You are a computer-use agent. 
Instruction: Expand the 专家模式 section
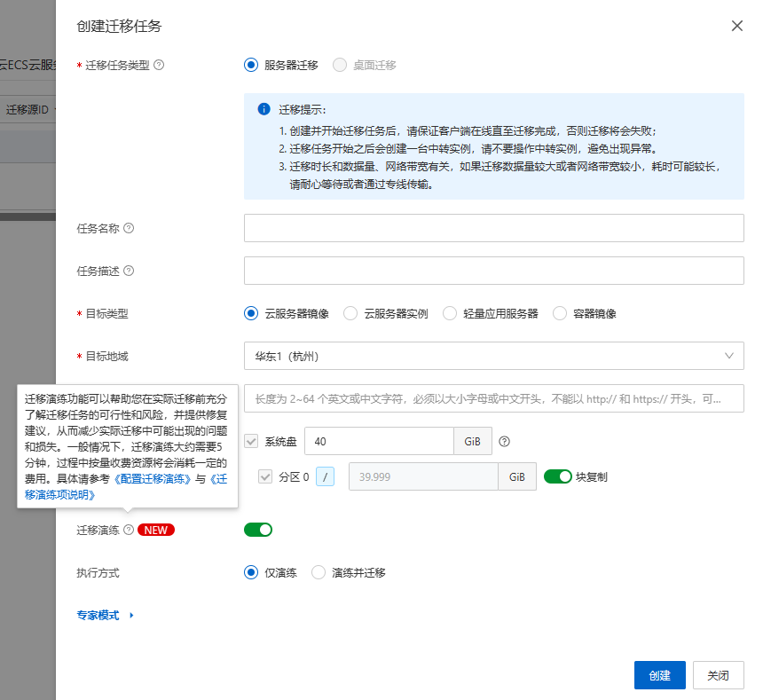[x=106, y=615]
